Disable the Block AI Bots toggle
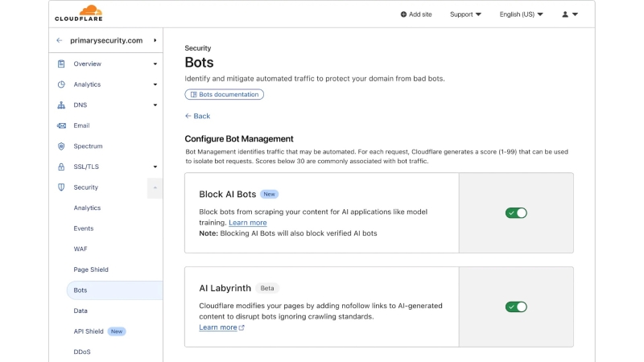The height and width of the screenshot is (362, 644). point(516,212)
